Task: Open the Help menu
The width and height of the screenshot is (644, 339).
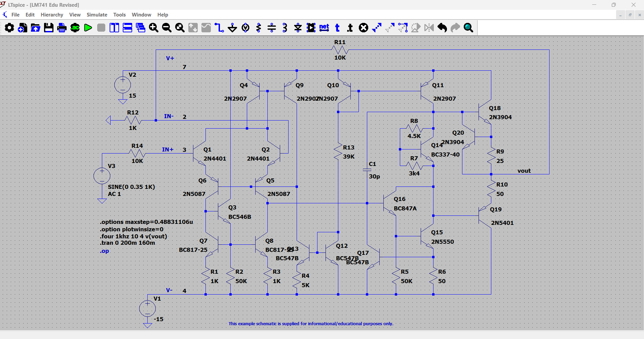Action: tap(163, 15)
